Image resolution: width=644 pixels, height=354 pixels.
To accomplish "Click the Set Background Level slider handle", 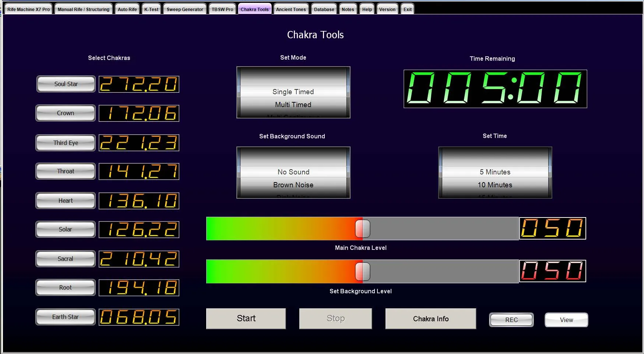I will click(362, 272).
